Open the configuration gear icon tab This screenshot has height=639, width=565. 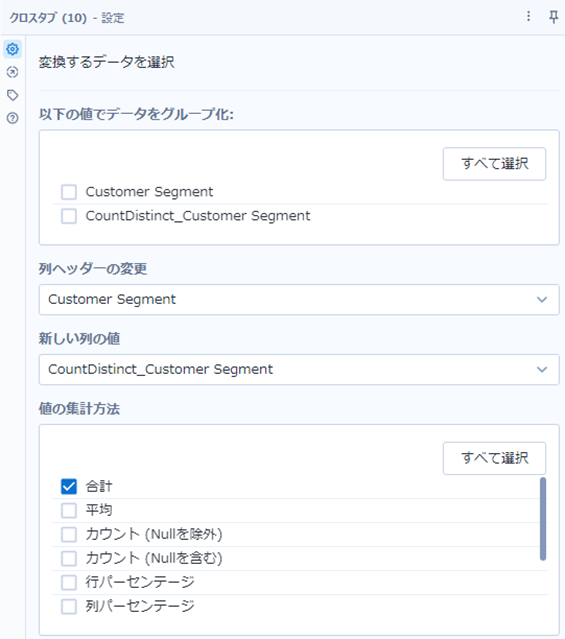(x=13, y=49)
